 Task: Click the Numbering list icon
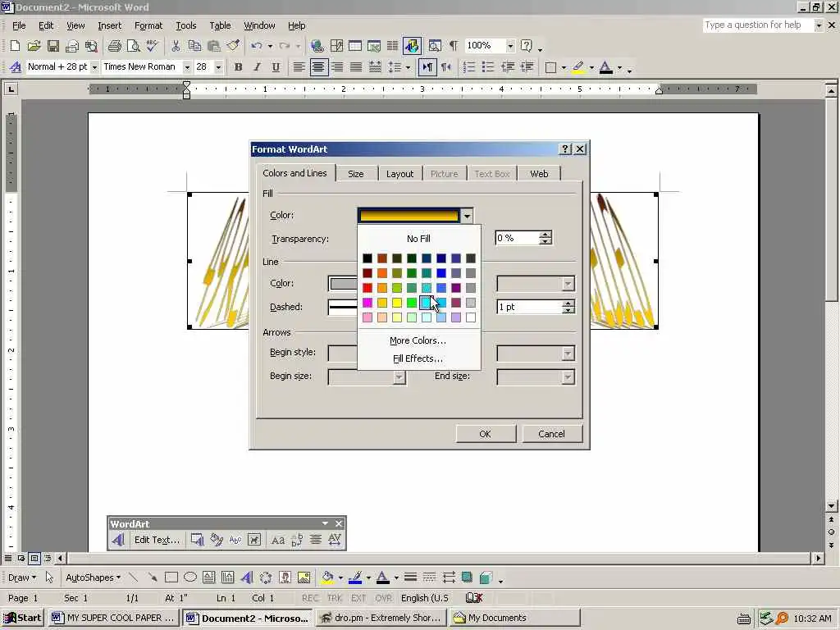(468, 67)
